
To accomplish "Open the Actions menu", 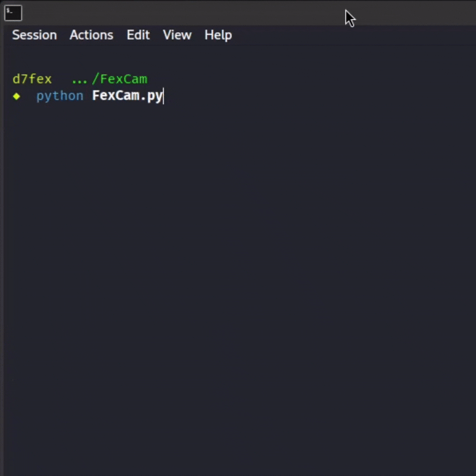I will point(92,35).
